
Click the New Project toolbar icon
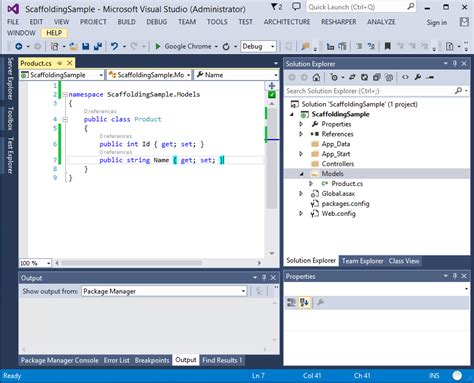point(54,46)
